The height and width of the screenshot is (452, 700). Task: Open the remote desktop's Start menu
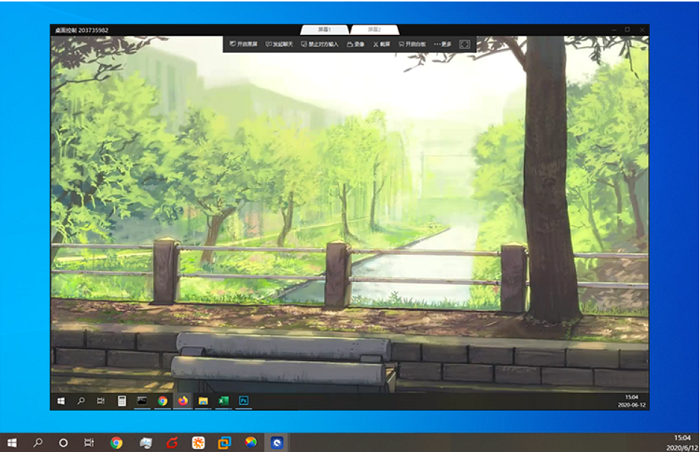(x=61, y=401)
